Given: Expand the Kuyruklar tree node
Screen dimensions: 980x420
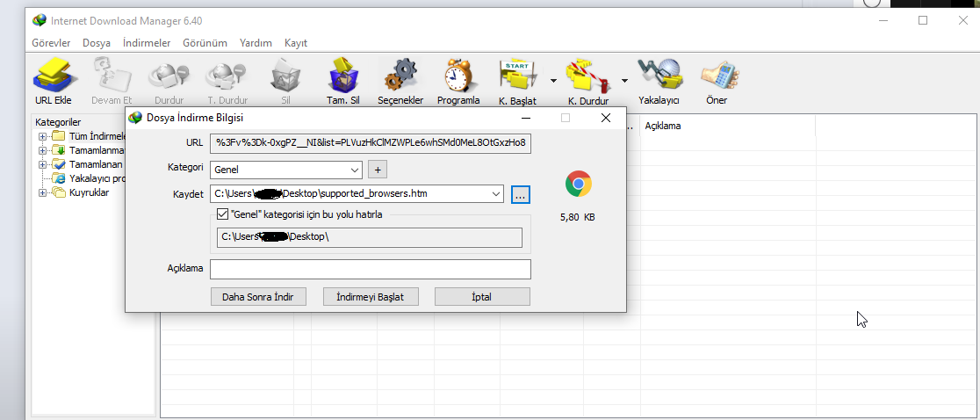Looking at the screenshot, I should tap(42, 192).
